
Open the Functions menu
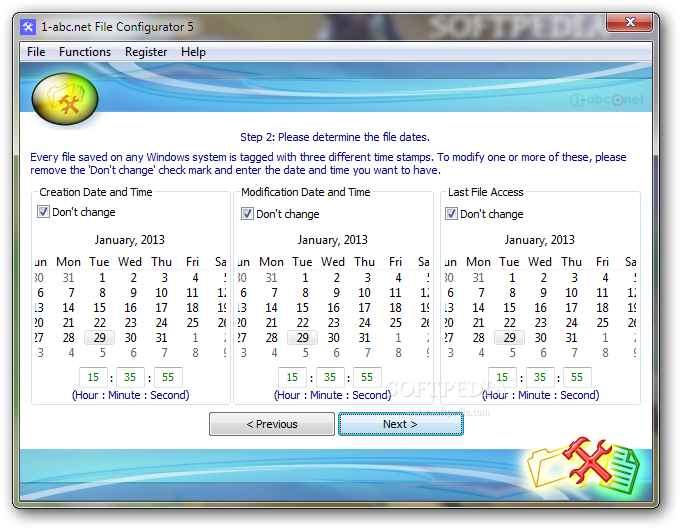click(85, 52)
